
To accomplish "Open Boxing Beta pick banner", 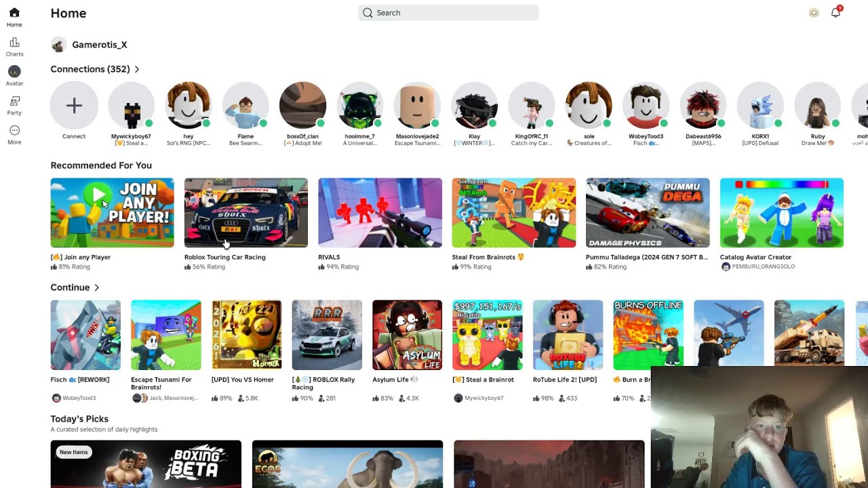I will pos(146,464).
